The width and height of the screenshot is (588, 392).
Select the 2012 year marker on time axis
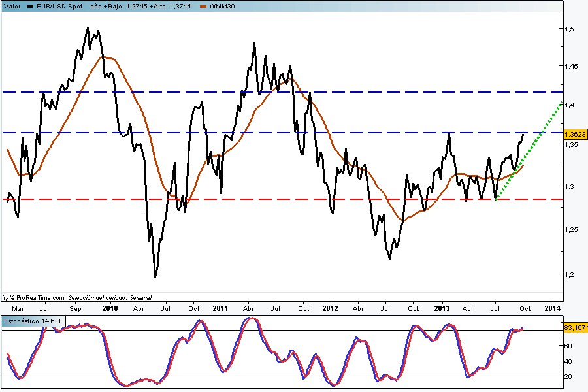point(331,307)
